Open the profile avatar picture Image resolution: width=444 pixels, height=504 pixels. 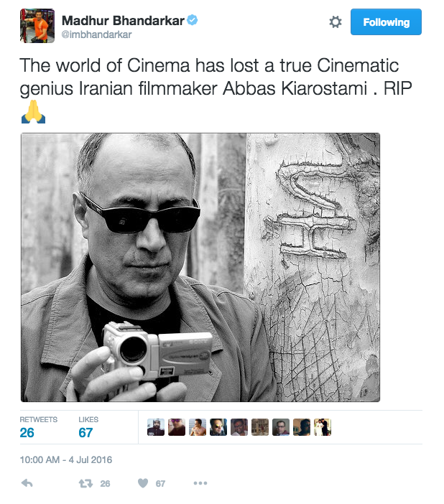[37, 26]
